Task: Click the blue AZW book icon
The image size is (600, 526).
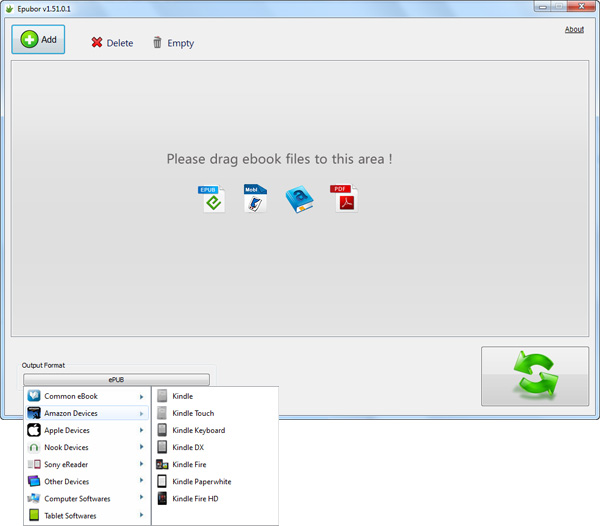Action: tap(299, 199)
